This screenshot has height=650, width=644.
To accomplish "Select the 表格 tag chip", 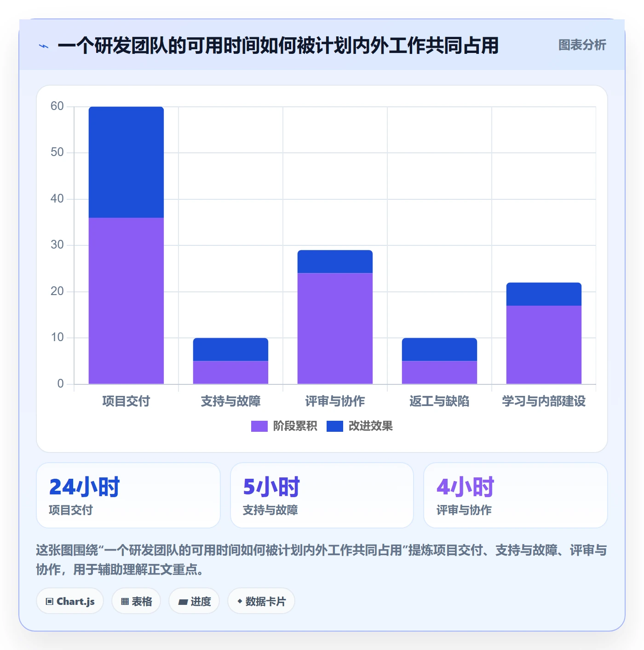I will [136, 601].
